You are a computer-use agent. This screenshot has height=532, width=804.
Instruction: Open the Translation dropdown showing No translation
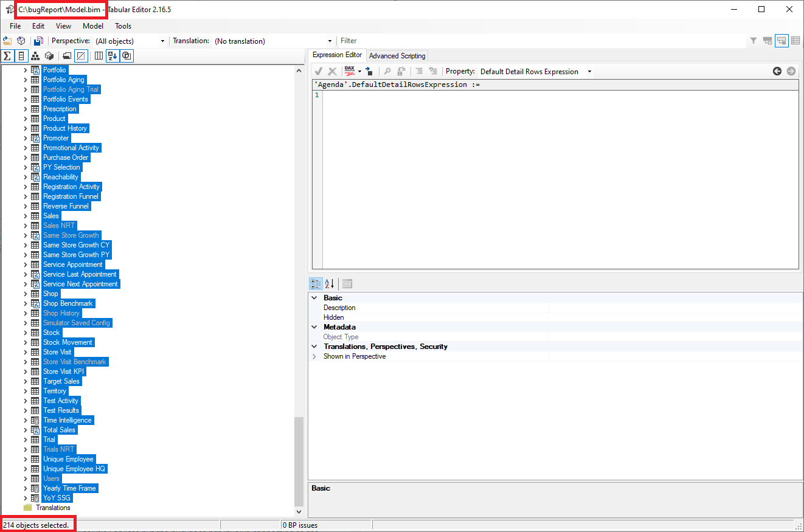click(274, 41)
